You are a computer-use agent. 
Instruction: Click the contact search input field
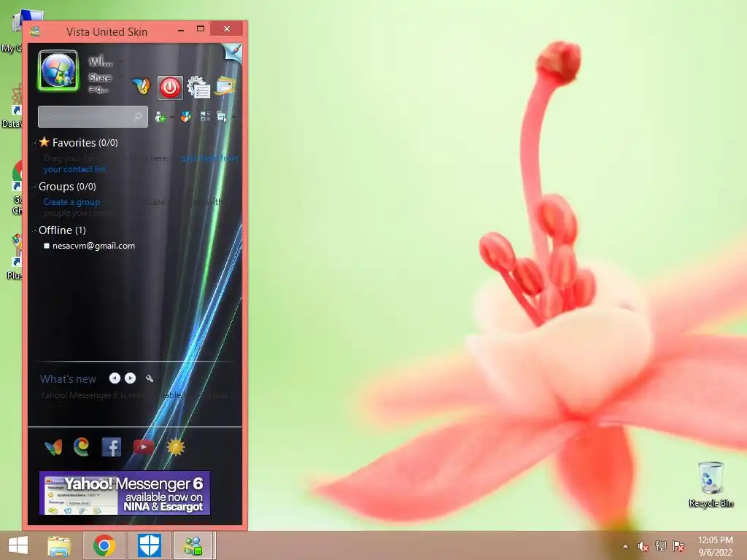tap(93, 117)
